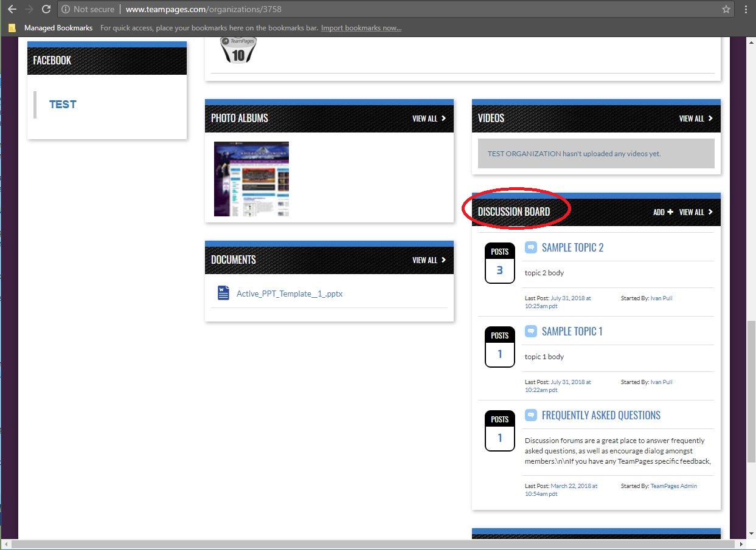Open the SAMPLE TOPIC 1 discussion
Screen dimensions: 756x550
pos(572,331)
